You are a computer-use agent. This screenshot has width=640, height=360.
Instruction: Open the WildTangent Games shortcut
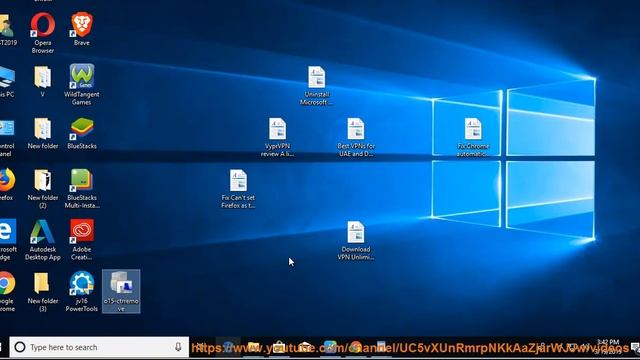click(82, 85)
